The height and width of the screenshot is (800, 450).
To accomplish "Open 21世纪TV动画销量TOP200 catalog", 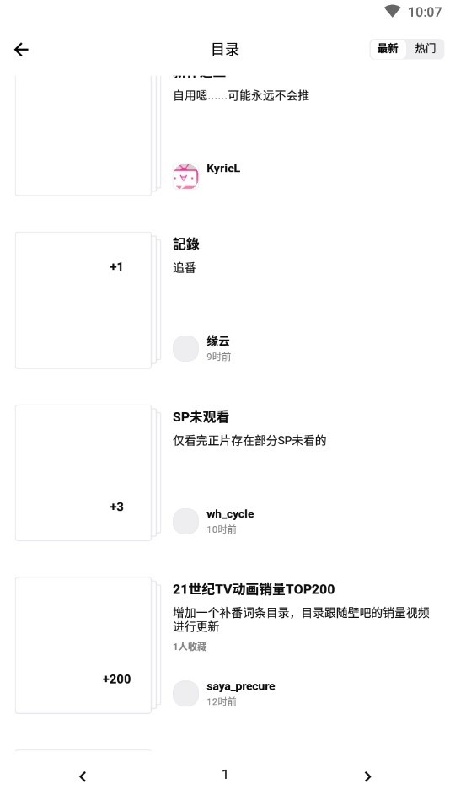I will pos(254,589).
